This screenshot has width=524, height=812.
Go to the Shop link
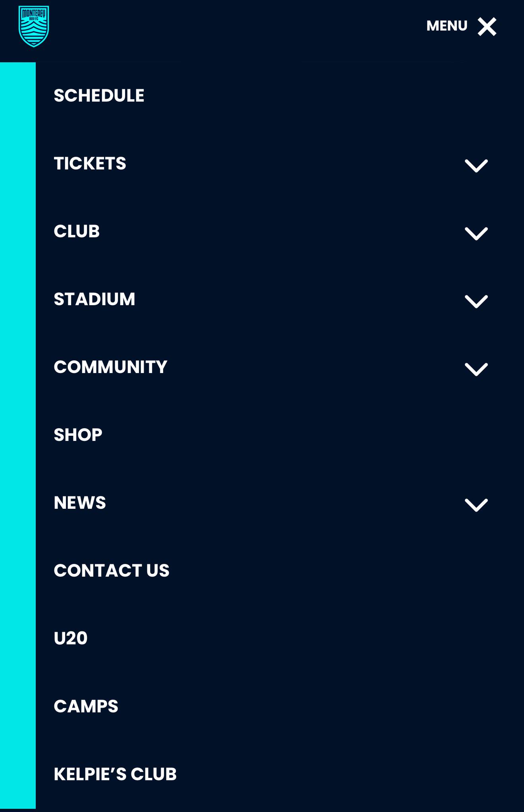[78, 435]
